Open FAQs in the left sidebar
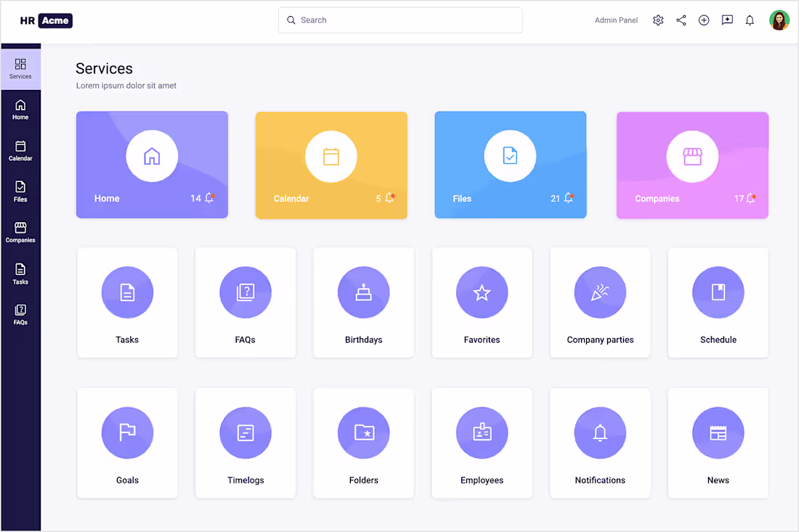This screenshot has width=799, height=532. click(20, 314)
